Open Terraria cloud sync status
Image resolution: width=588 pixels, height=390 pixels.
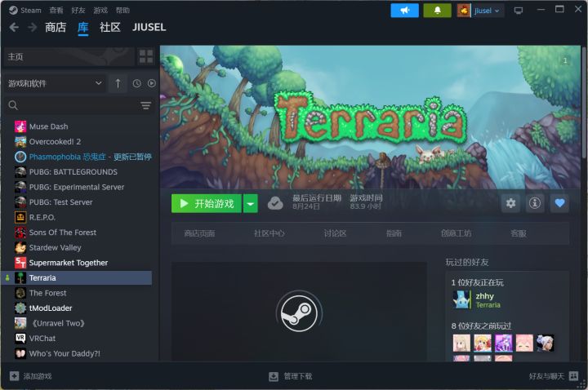pos(275,203)
